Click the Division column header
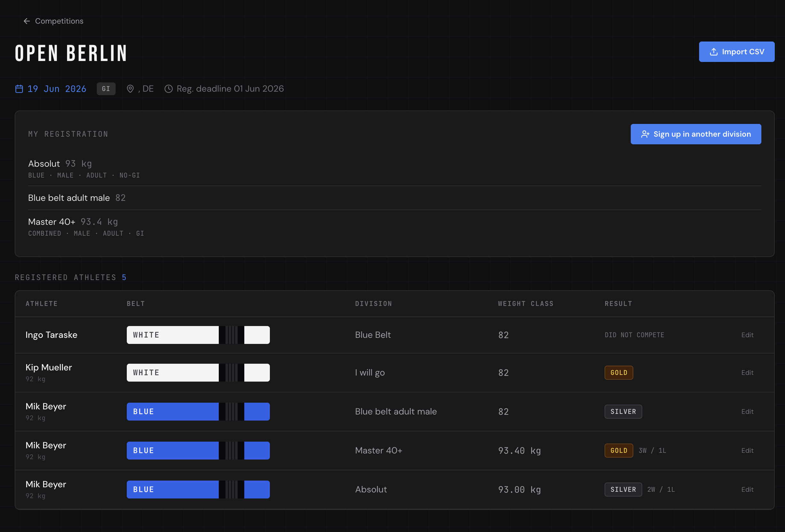 click(x=374, y=304)
